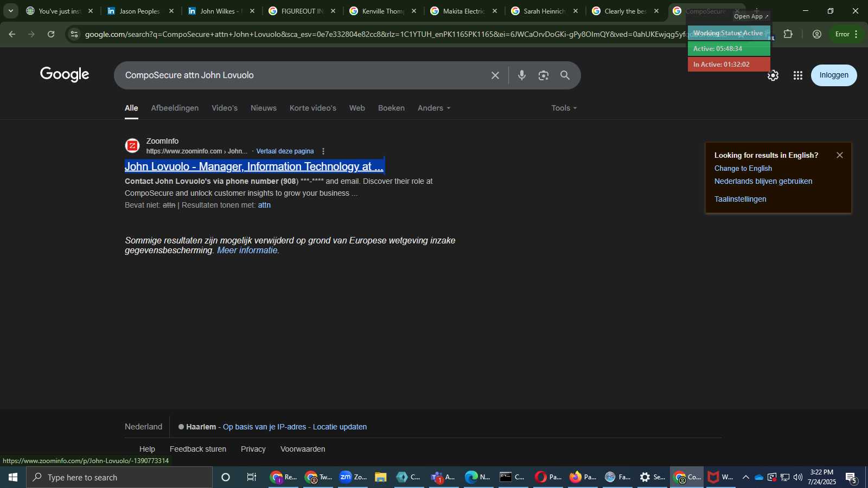868x488 pixels.
Task: Go to the Google logo homepage
Action: click(x=65, y=74)
